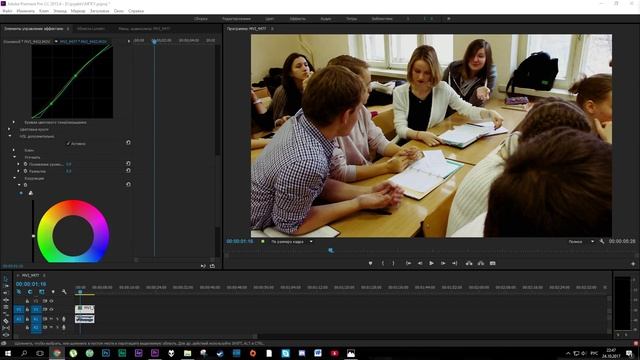Open the button editor plus icon
The width and height of the screenshot is (640, 360).
(x=633, y=264)
